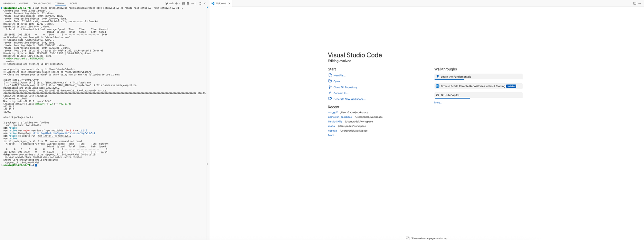Close the terminal panel
The image size is (644, 240).
coord(205,4)
